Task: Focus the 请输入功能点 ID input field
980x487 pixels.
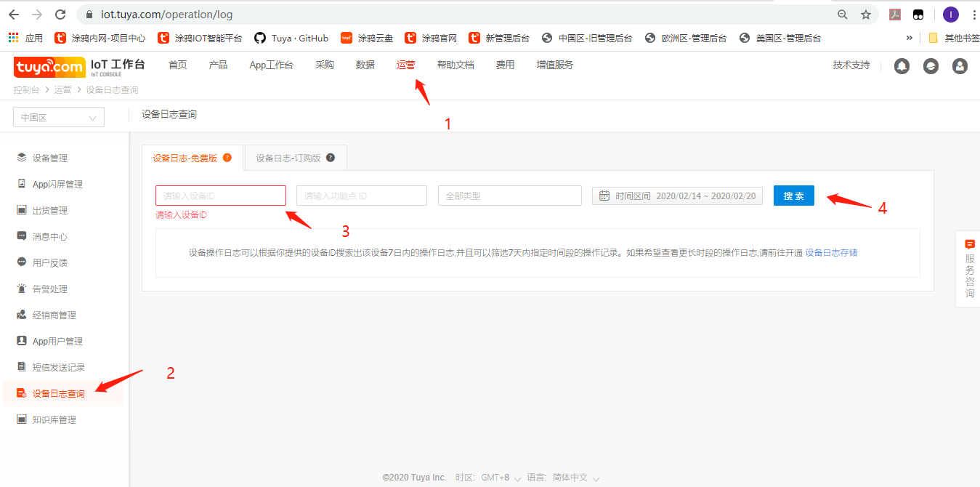Action: point(362,196)
